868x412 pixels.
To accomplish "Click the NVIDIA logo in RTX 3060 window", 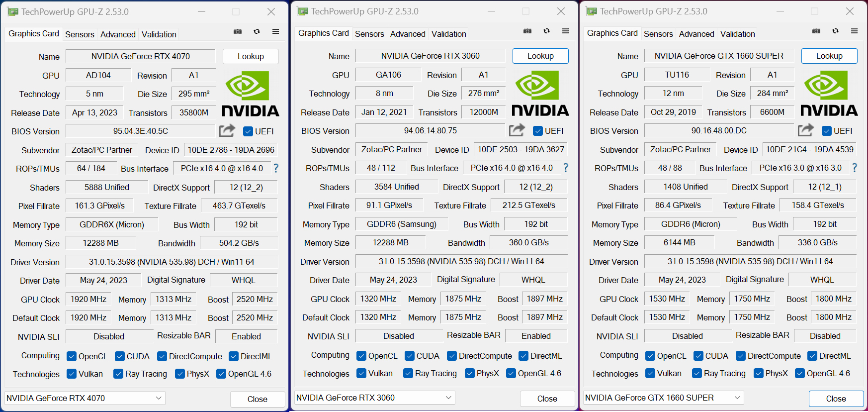I will (x=540, y=93).
